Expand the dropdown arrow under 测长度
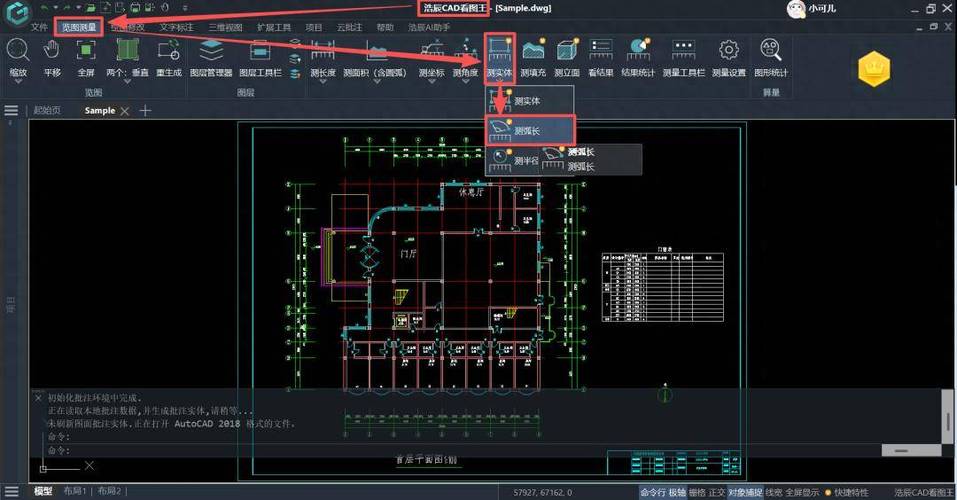The width and height of the screenshot is (957, 500). pyautogui.click(x=323, y=81)
